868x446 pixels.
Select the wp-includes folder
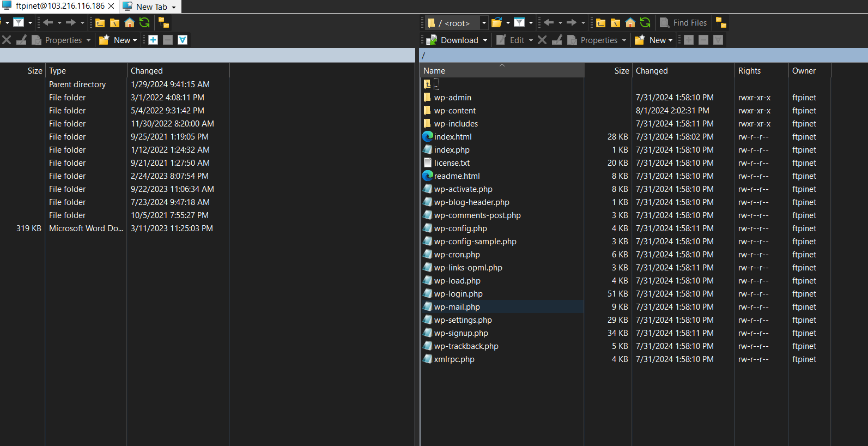pos(456,124)
